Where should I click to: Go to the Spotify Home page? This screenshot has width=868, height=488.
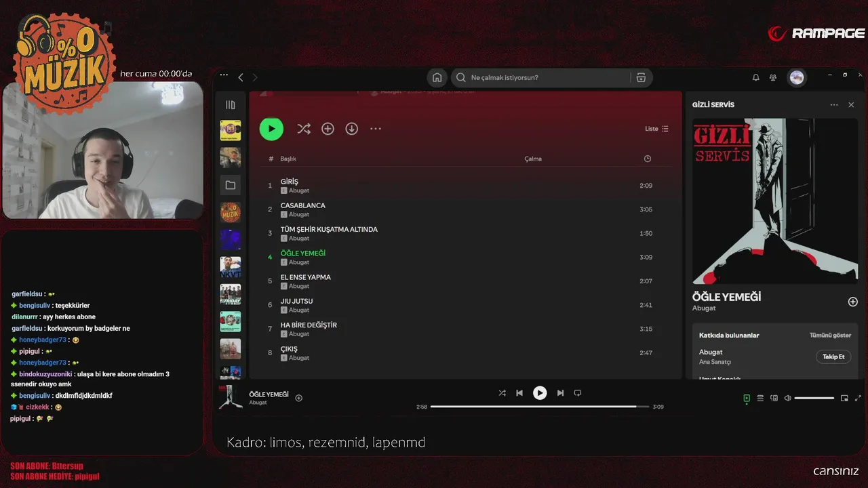(x=437, y=77)
